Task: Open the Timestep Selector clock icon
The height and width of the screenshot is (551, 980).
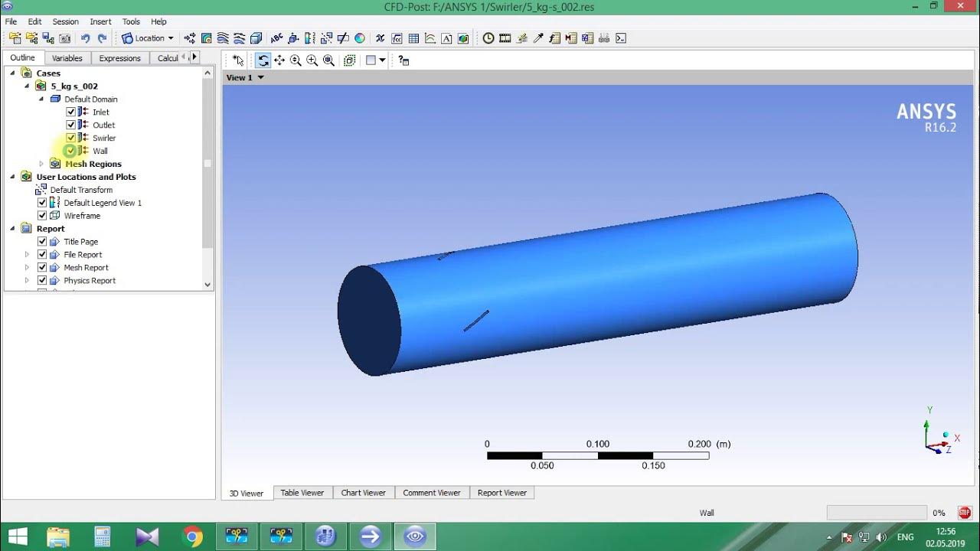Action: (488, 38)
